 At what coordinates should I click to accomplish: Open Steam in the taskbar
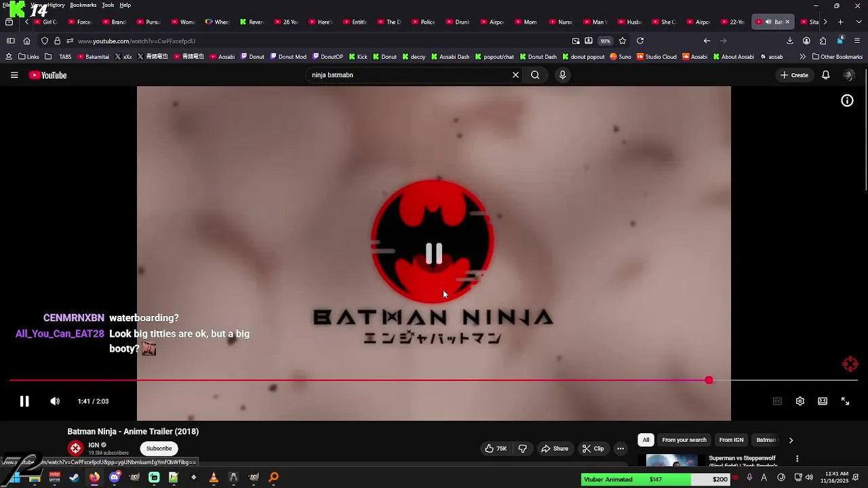[x=74, y=477]
